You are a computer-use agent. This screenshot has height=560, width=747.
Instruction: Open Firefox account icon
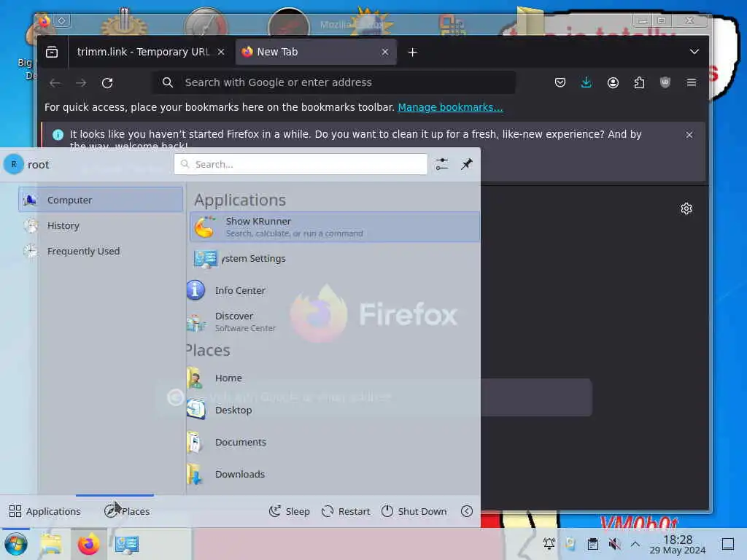click(x=613, y=83)
